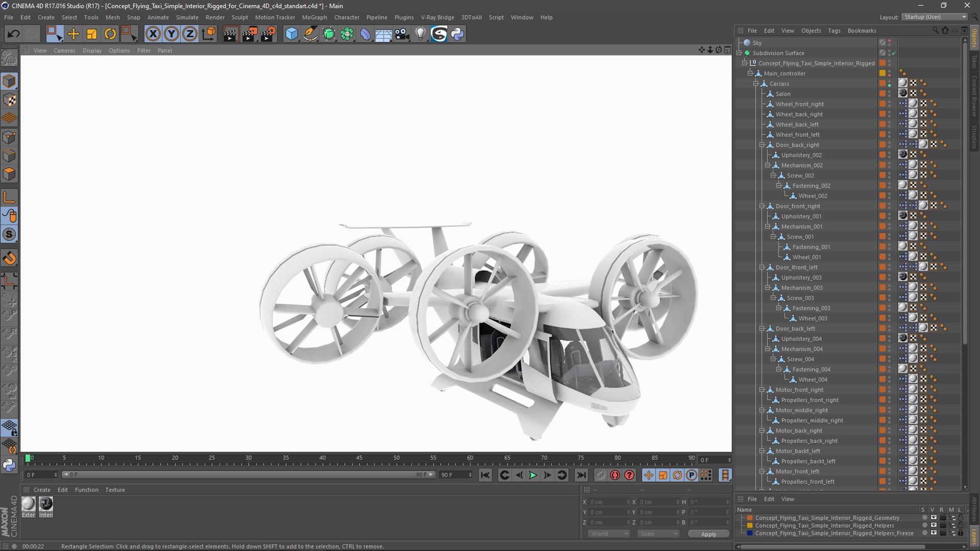Open material manager Texture menu
980x551 pixels.
click(x=115, y=490)
